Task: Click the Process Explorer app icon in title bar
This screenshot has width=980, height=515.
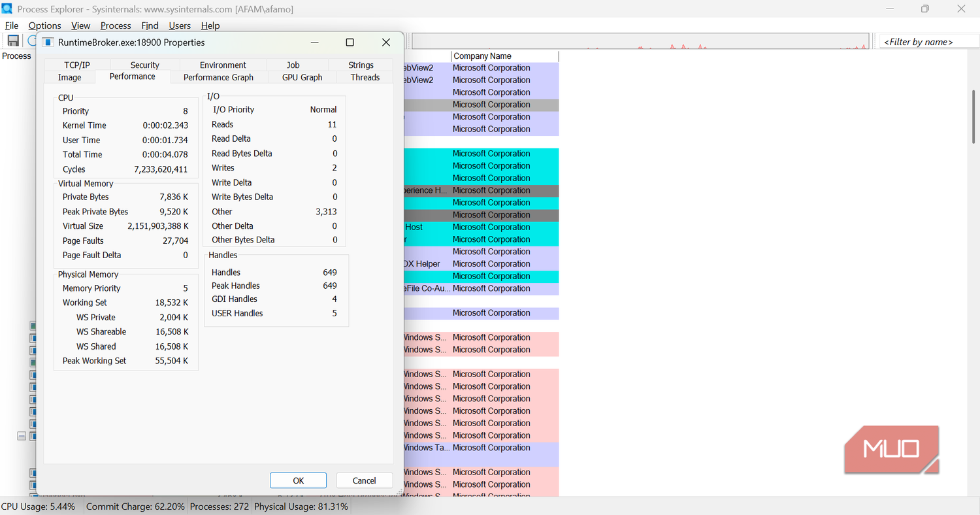Action: 8,8
